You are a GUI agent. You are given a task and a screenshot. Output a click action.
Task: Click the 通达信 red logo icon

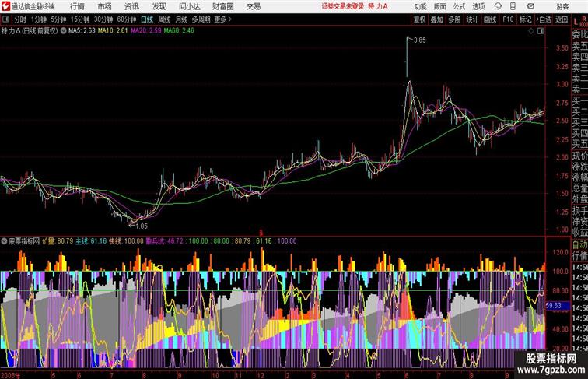coord(5,6)
